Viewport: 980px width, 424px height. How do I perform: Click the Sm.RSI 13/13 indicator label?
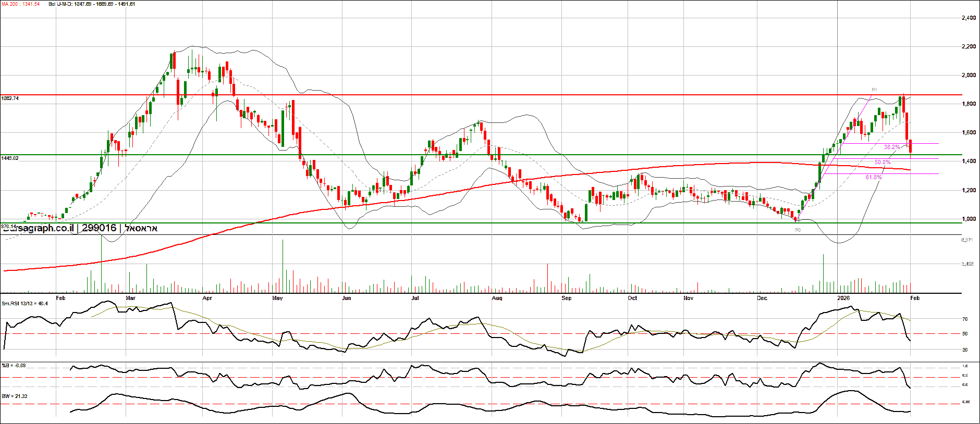[25, 303]
